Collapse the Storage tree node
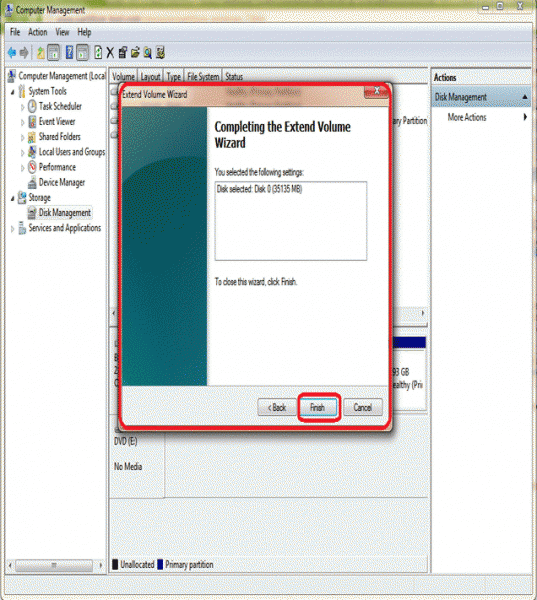537x600 pixels. coord(13,198)
